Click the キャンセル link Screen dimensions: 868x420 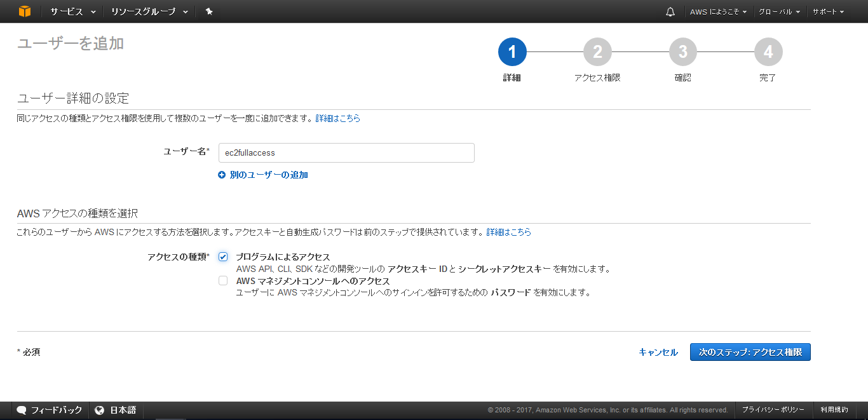[x=658, y=352]
